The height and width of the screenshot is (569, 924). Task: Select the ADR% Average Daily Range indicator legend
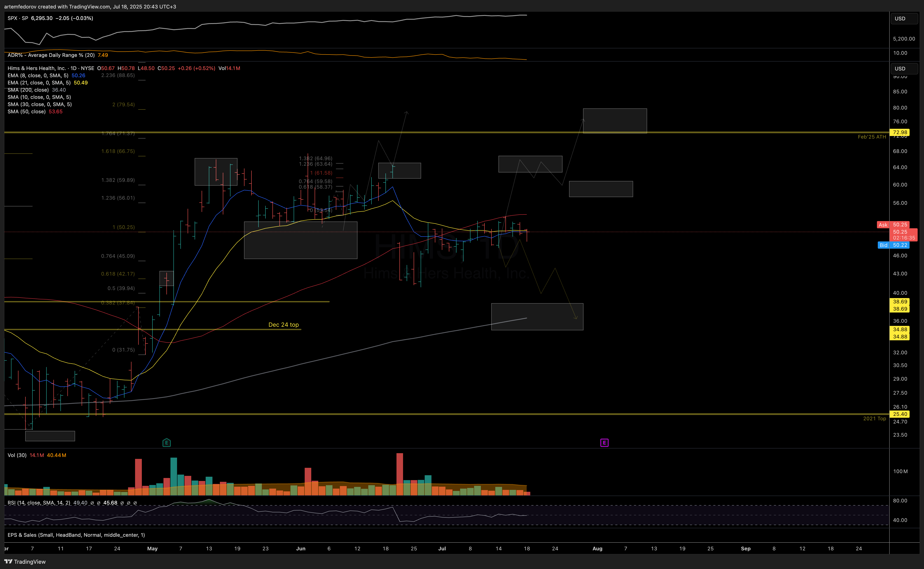point(51,55)
